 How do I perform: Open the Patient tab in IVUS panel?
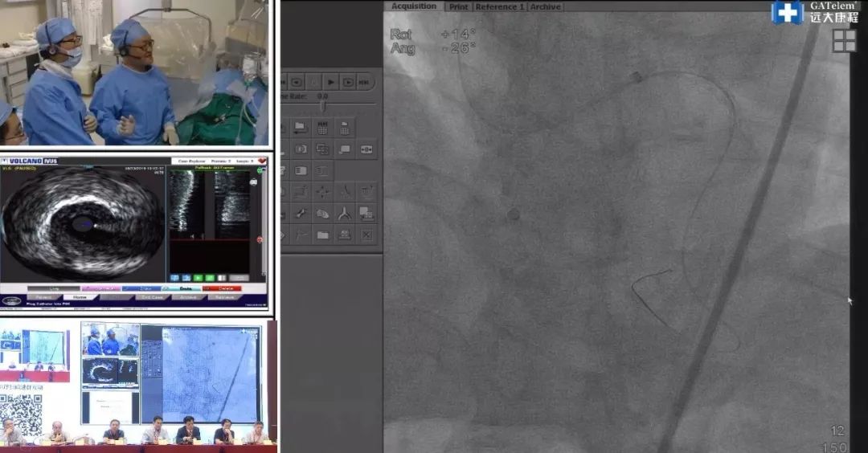click(x=44, y=297)
